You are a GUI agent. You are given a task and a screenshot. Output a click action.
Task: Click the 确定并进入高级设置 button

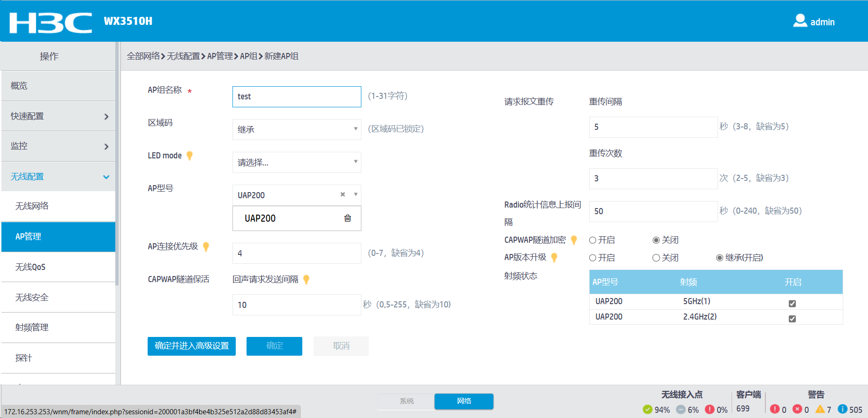(x=192, y=346)
